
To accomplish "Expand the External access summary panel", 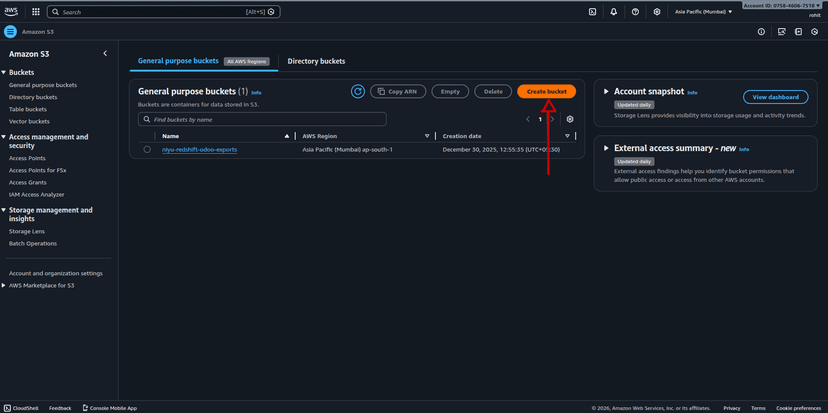I will tap(607, 148).
